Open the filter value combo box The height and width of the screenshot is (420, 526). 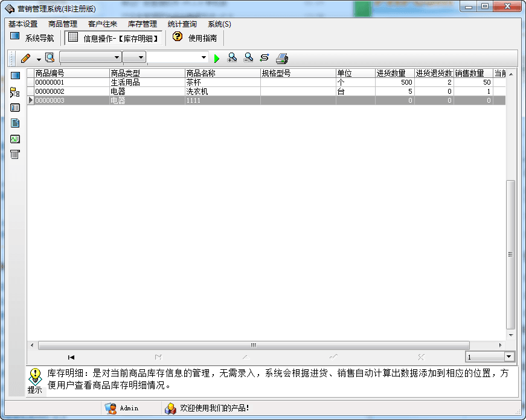click(x=178, y=57)
